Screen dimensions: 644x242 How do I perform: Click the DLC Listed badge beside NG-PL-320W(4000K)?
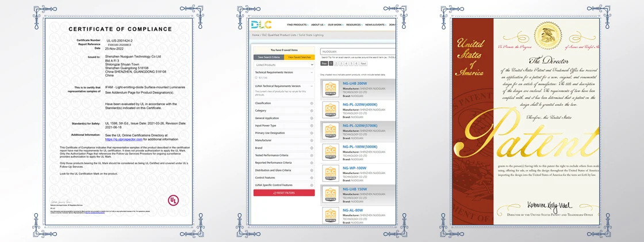coord(331,109)
